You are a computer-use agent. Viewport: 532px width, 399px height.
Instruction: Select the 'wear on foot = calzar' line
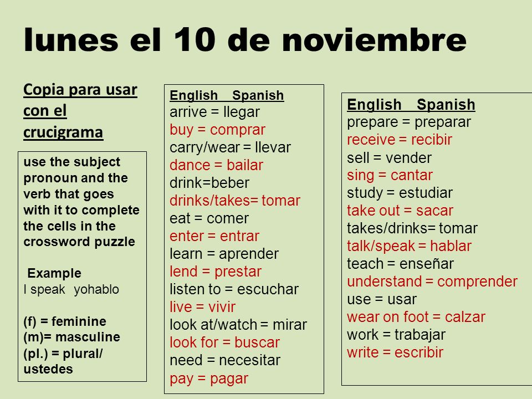(x=416, y=317)
